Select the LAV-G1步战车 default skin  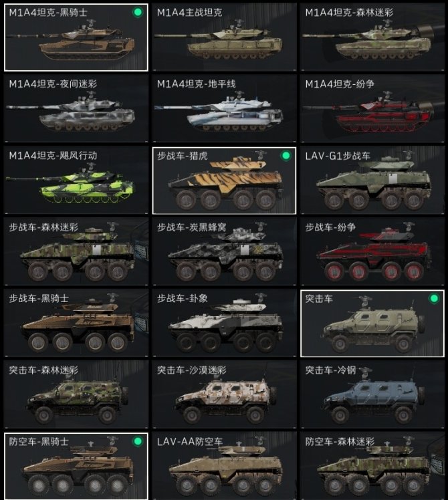pos(372,180)
